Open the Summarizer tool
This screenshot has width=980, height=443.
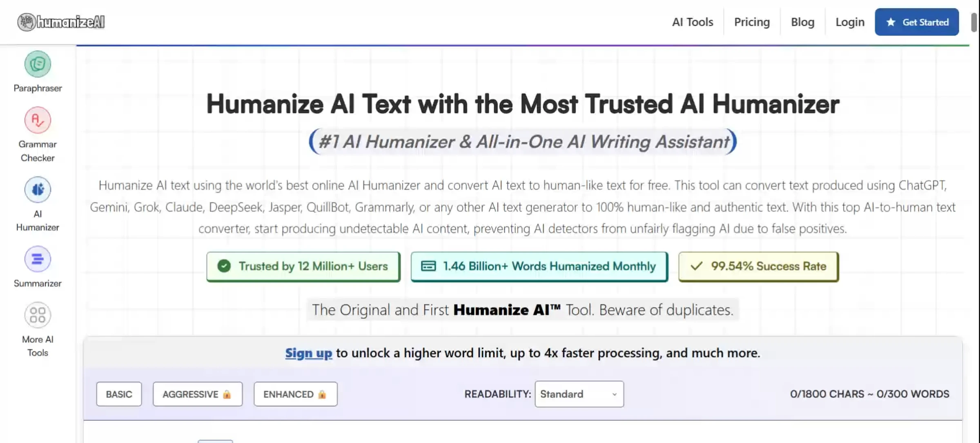pos(38,258)
